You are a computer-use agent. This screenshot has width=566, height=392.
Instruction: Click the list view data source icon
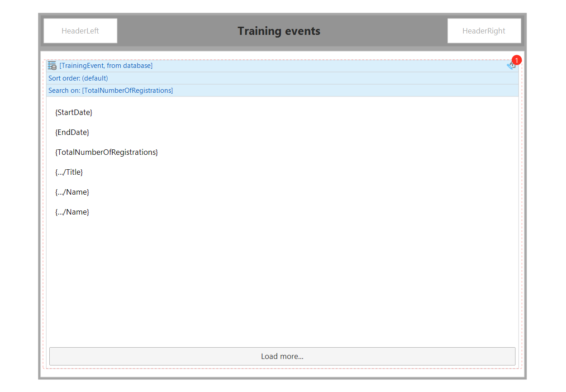(x=52, y=66)
